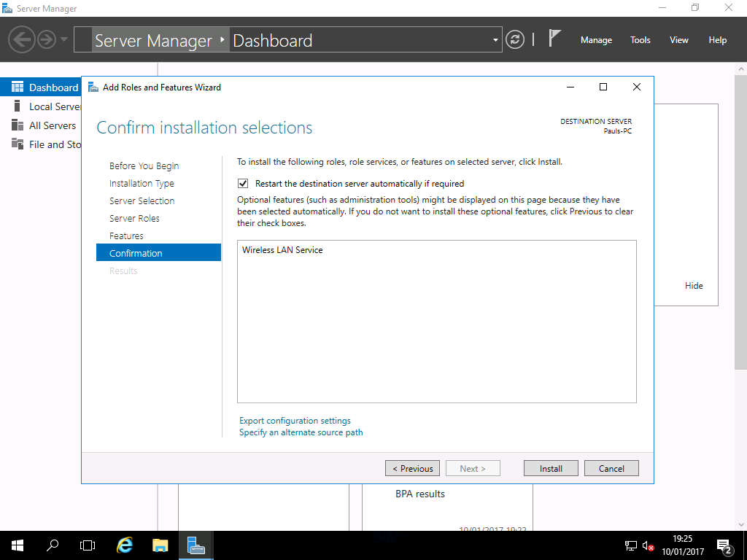Open the Windows Start menu
The width and height of the screenshot is (747, 560).
[x=18, y=545]
